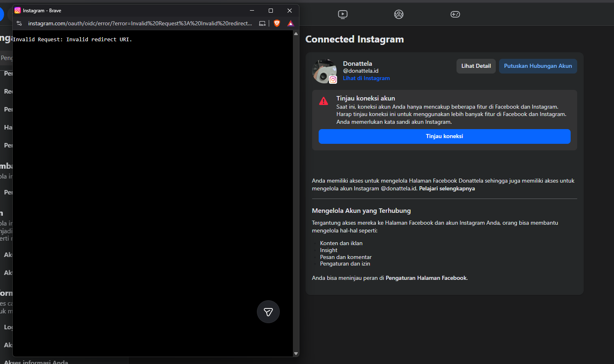
Task: Open the Lihat di Instagram link
Action: [366, 78]
